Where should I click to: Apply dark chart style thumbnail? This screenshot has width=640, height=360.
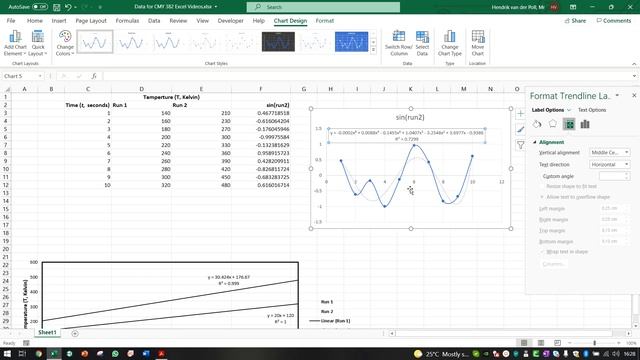click(x=278, y=42)
